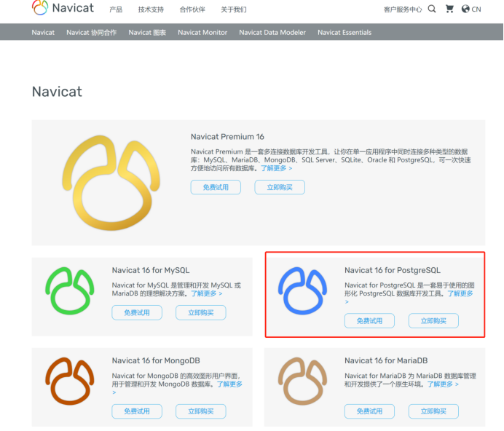Click the Navicat 16 for PostgreSQL title
This screenshot has width=504, height=431.
point(393,270)
